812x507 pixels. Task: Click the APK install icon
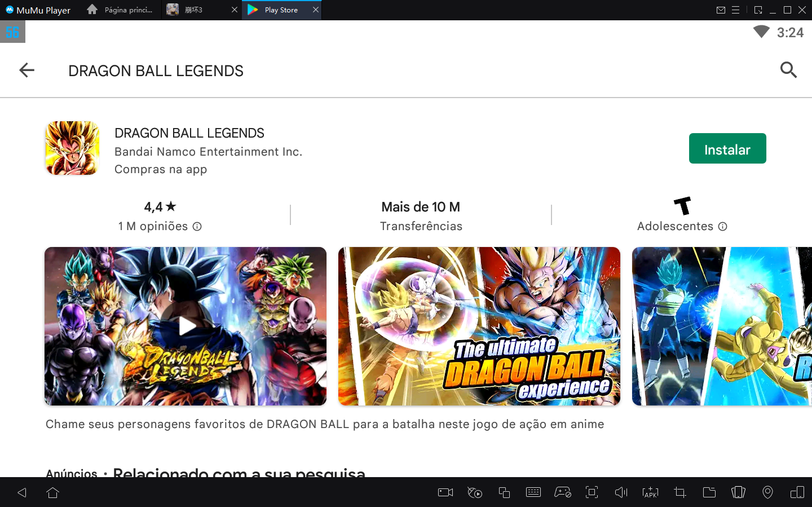pos(650,492)
